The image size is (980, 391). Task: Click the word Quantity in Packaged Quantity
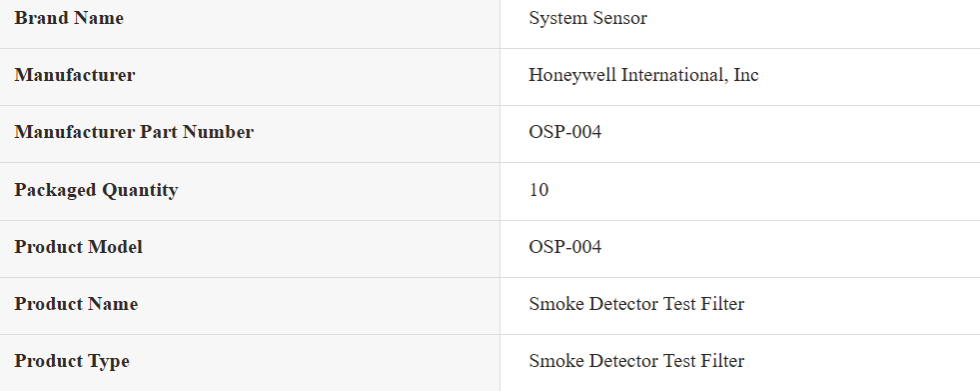tap(140, 190)
